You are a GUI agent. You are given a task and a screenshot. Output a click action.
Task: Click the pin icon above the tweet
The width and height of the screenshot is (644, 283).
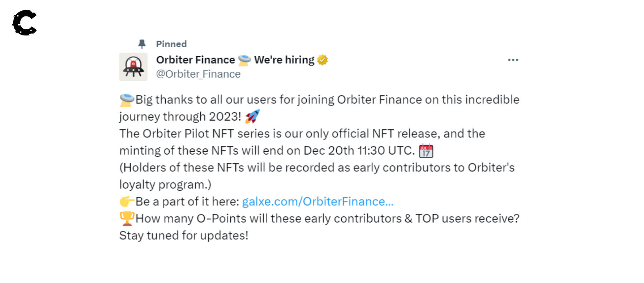pos(142,44)
